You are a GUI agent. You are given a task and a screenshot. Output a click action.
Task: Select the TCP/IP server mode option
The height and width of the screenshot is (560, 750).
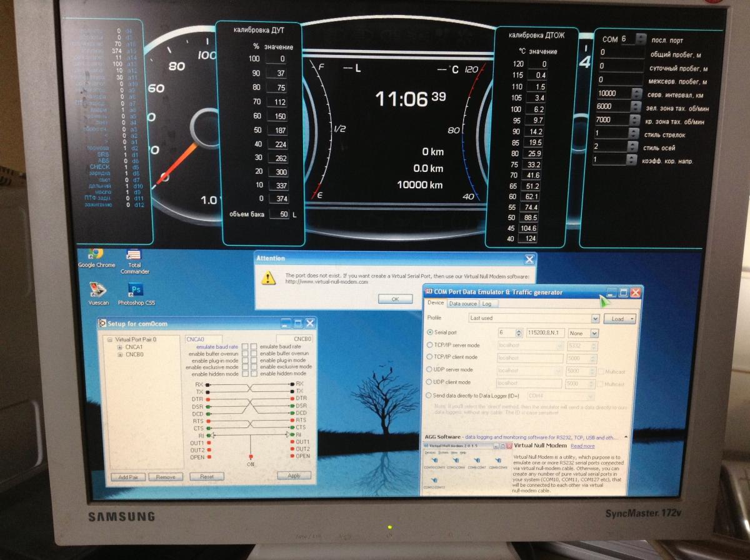(x=429, y=344)
